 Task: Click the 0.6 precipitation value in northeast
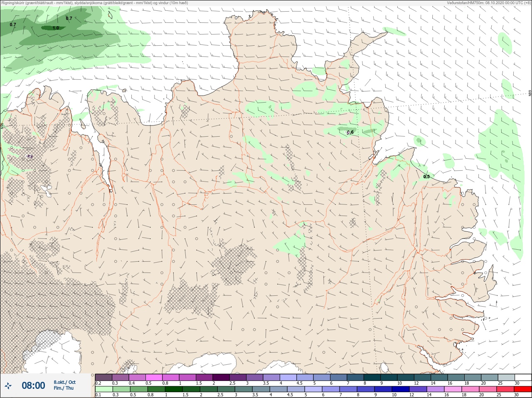tap(350, 133)
